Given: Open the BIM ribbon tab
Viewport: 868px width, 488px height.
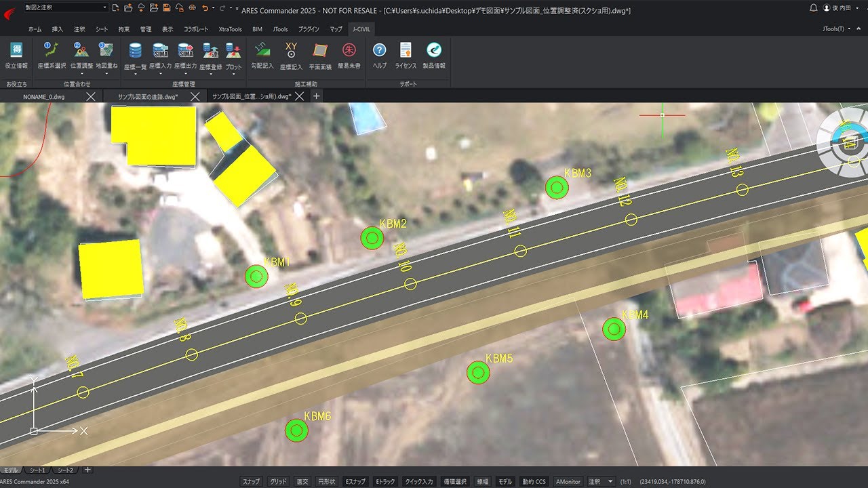Looking at the screenshot, I should pos(257,29).
